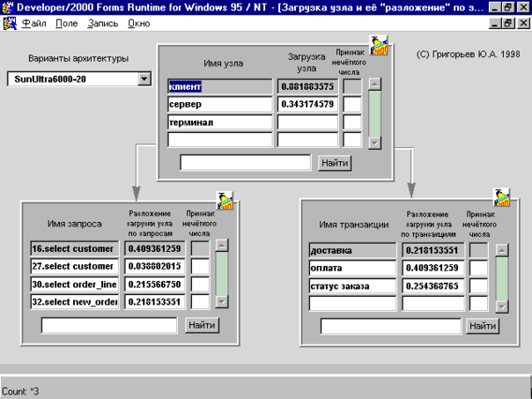Toggle fuzzy flag checkbox for 16.select customer
Image resolution: width=532 pixels, height=399 pixels.
[x=200, y=248]
